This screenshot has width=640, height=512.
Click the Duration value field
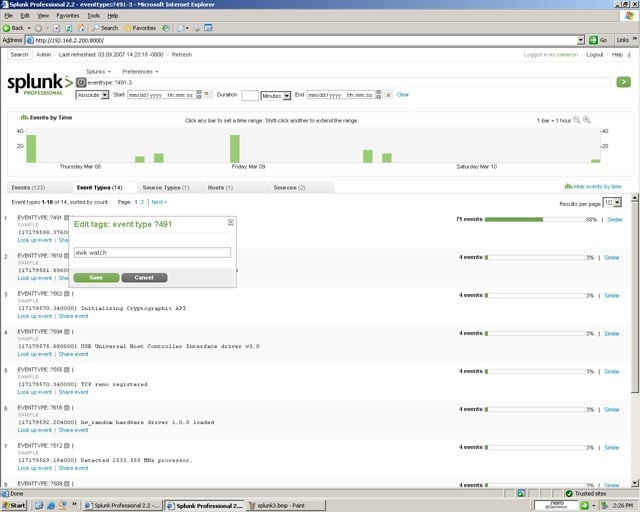click(x=250, y=95)
